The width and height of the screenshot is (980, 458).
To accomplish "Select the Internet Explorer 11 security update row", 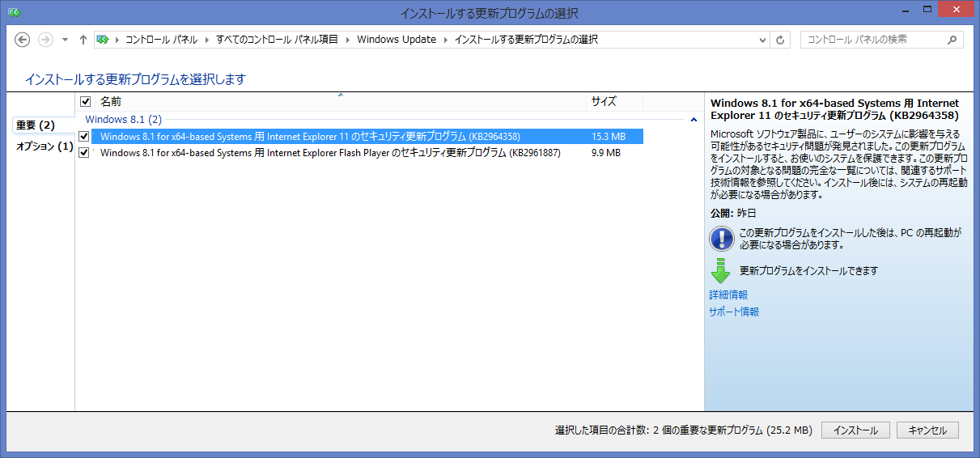I will [x=367, y=137].
